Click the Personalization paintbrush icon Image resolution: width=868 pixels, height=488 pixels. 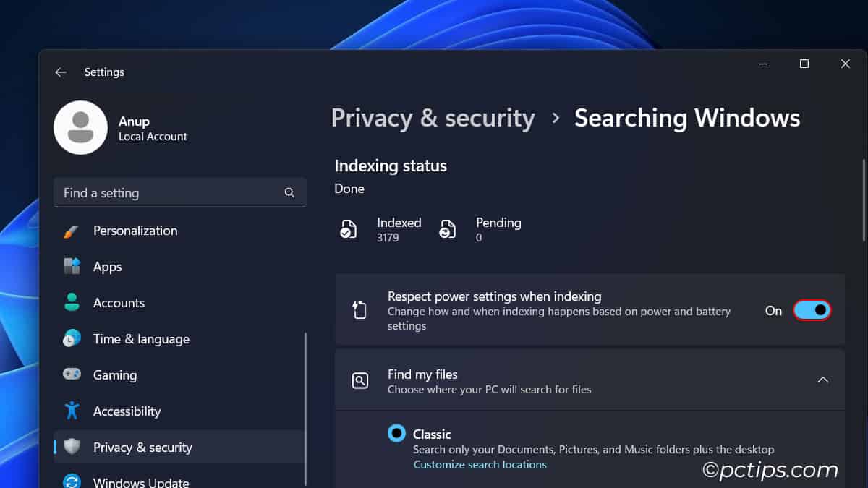point(72,231)
